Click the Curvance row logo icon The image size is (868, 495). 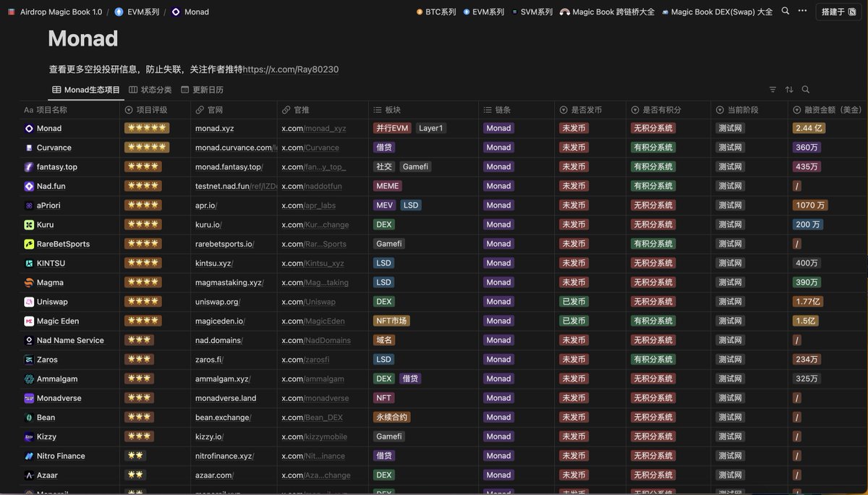coord(29,148)
